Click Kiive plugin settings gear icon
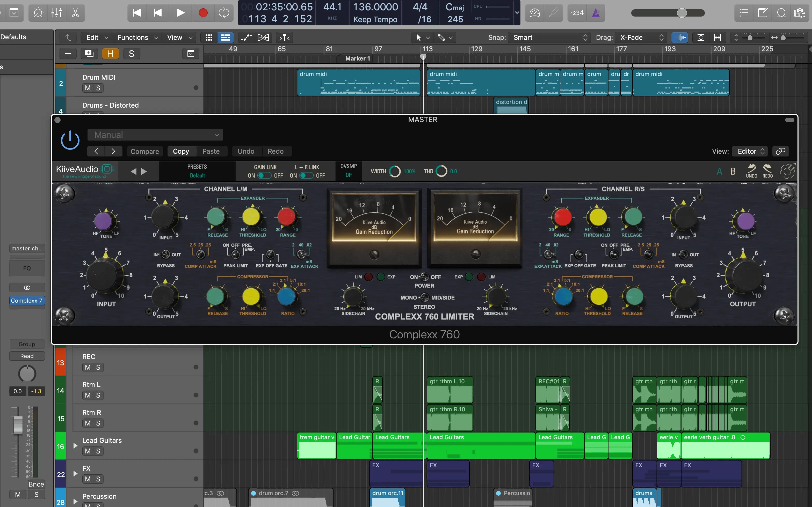 (x=787, y=171)
